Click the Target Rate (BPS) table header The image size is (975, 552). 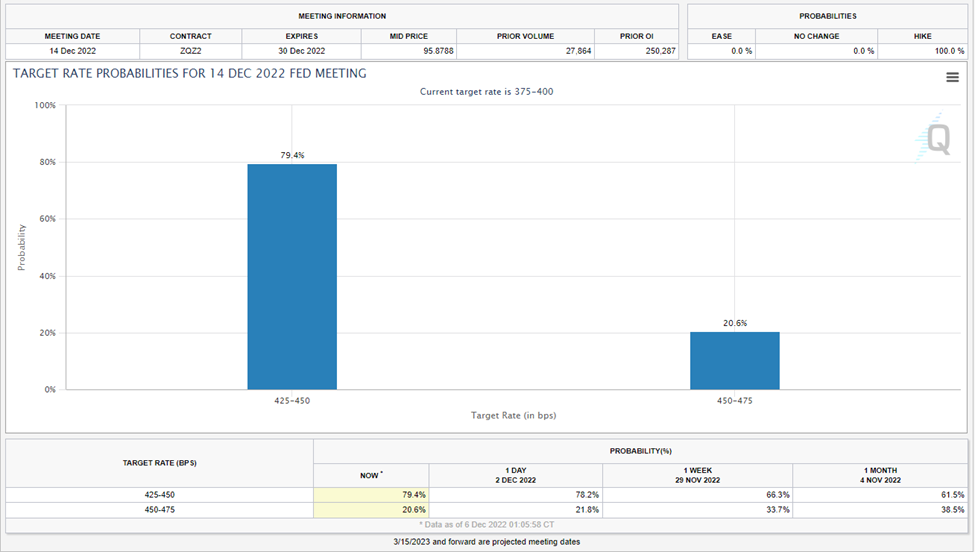pos(159,463)
